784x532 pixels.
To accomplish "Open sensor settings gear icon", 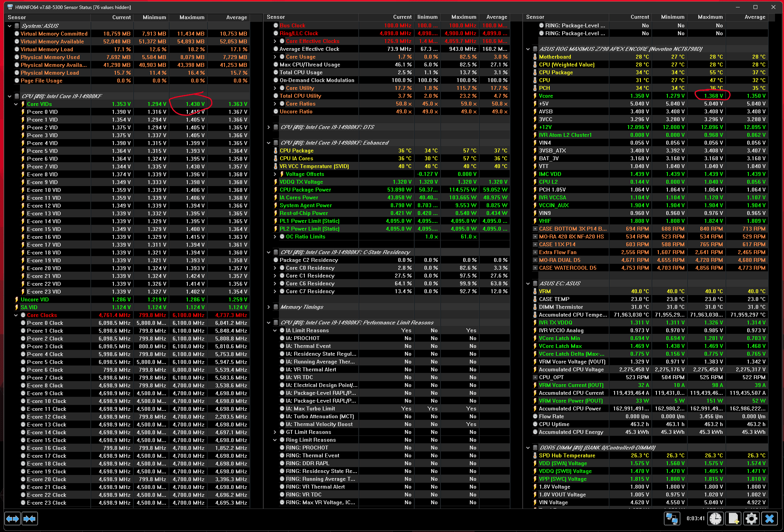I will coord(751,519).
